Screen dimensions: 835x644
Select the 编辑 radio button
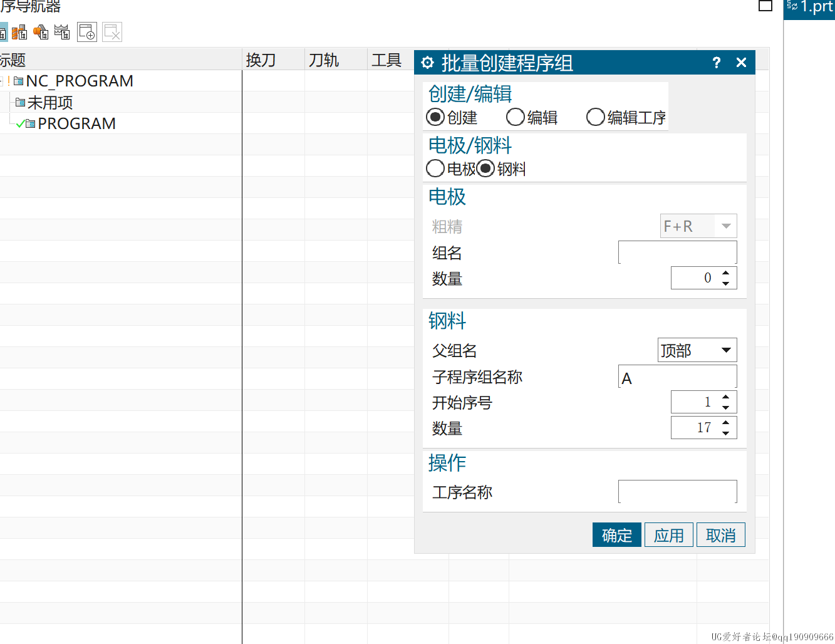516,117
